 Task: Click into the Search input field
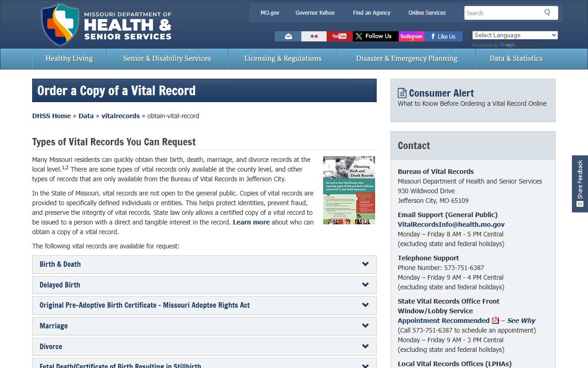tap(503, 13)
